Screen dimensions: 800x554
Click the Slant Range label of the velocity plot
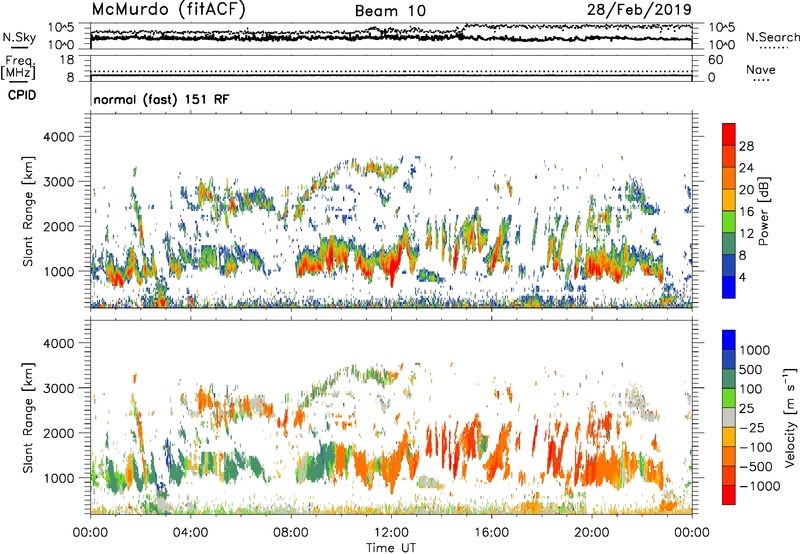(x=28, y=417)
